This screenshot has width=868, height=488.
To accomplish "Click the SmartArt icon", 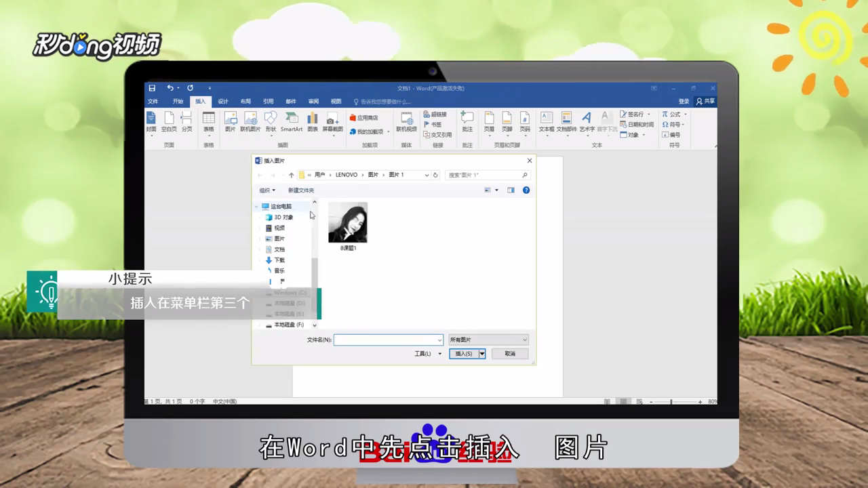I will pyautogui.click(x=292, y=122).
